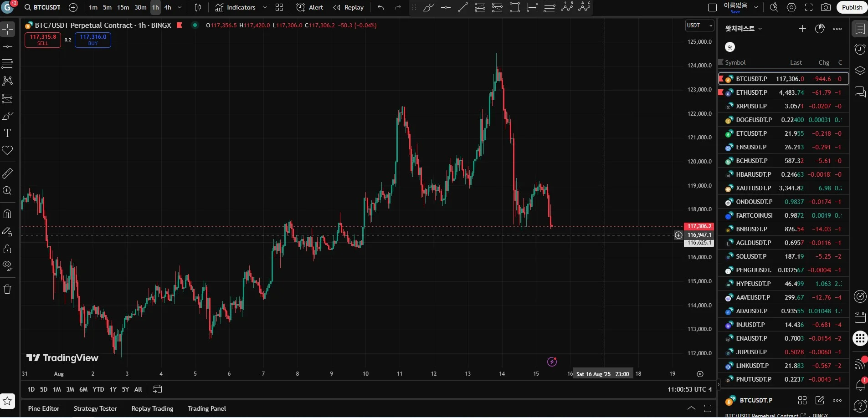Open the quick search icon in the top bar
The image size is (868, 418).
tap(774, 7)
